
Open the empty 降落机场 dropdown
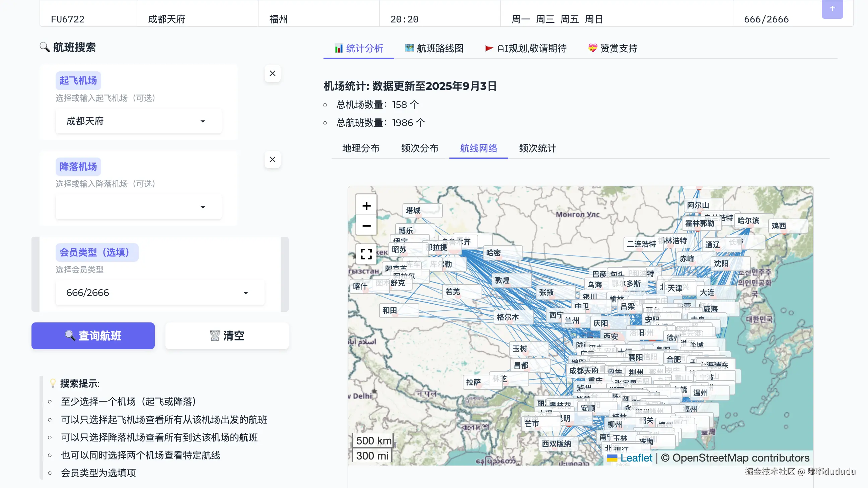point(138,207)
